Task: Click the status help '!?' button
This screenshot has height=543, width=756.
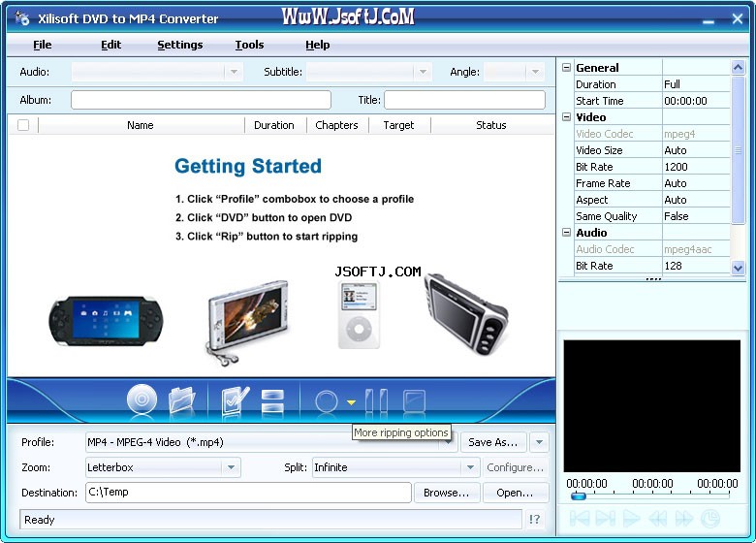Action: click(x=535, y=520)
